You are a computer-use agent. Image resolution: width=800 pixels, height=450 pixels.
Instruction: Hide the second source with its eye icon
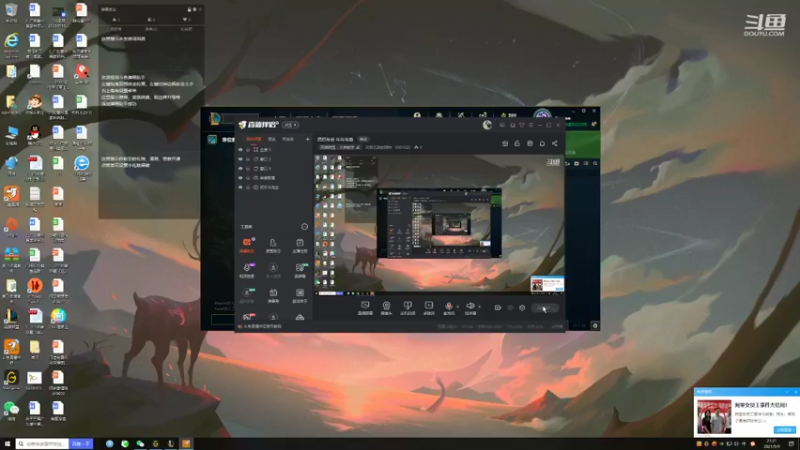tap(241, 159)
